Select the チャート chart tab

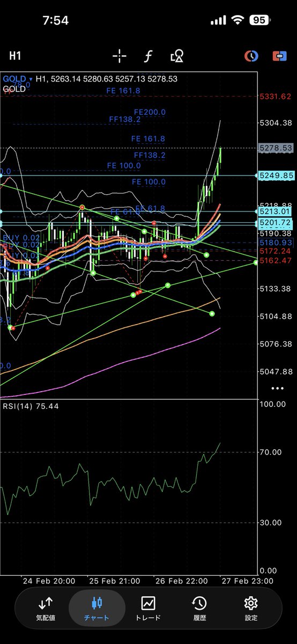(96, 607)
